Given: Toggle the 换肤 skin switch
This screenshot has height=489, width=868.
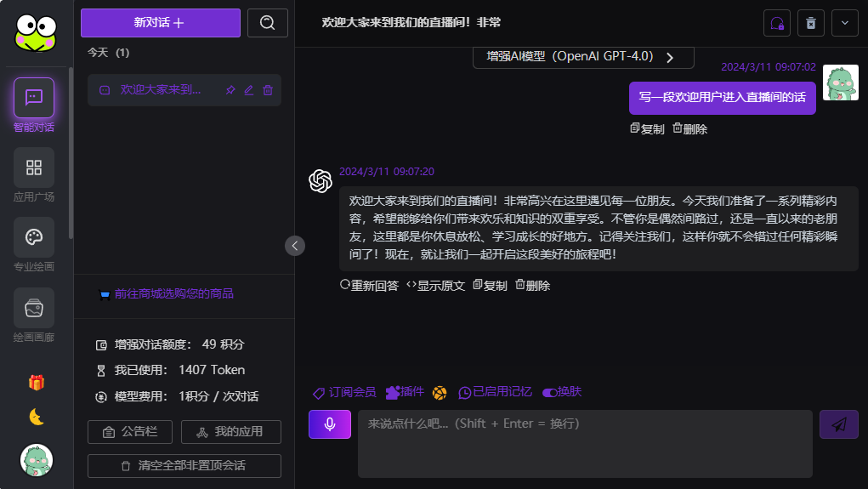Looking at the screenshot, I should [x=562, y=392].
